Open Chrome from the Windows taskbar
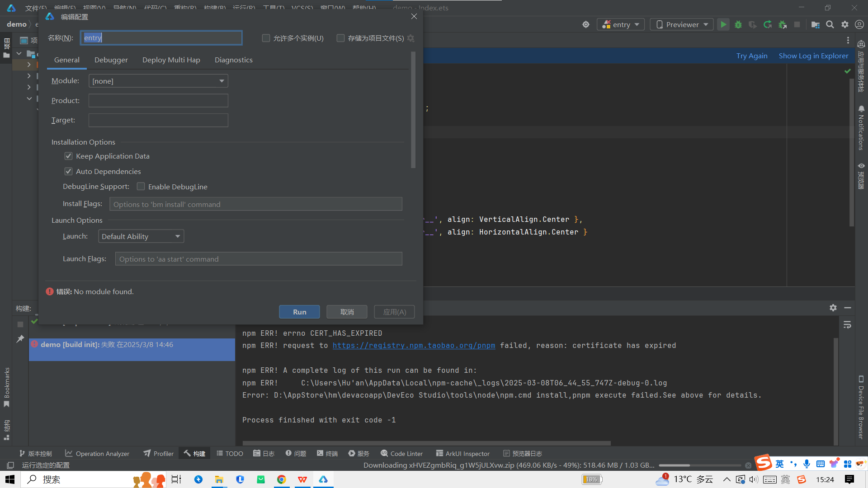868x488 pixels. [281, 479]
